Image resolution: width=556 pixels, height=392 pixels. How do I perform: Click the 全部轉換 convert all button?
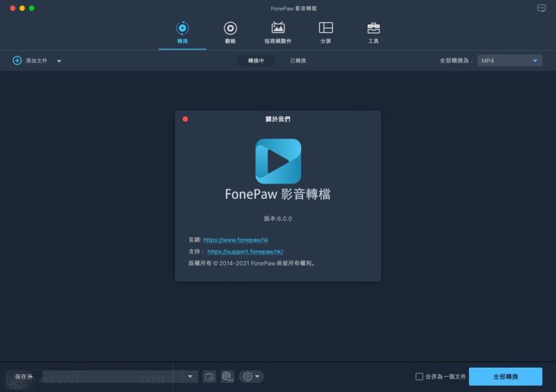click(x=505, y=377)
